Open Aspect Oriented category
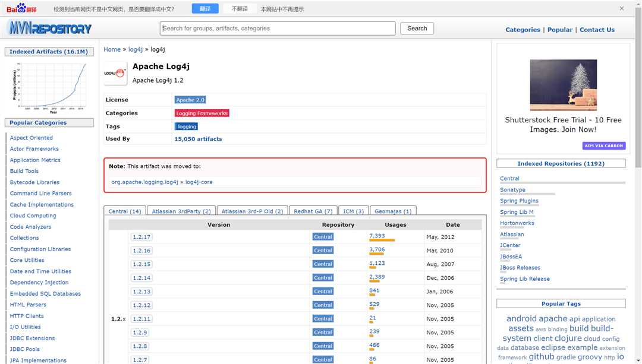Screen dimensions: 642x364 tap(31, 138)
